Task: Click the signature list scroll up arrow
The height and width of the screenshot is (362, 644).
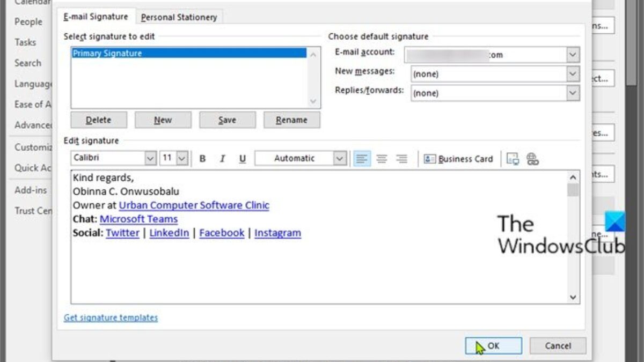Action: coord(314,54)
